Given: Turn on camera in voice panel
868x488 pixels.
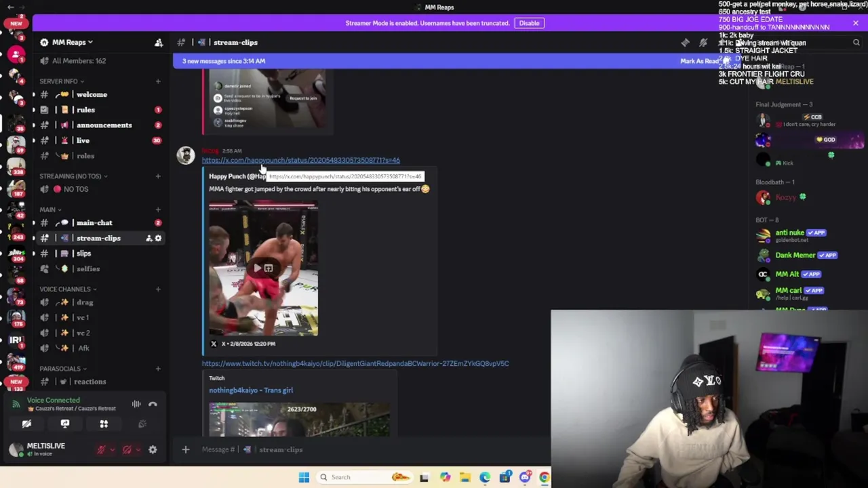Looking at the screenshot, I should click(26, 424).
